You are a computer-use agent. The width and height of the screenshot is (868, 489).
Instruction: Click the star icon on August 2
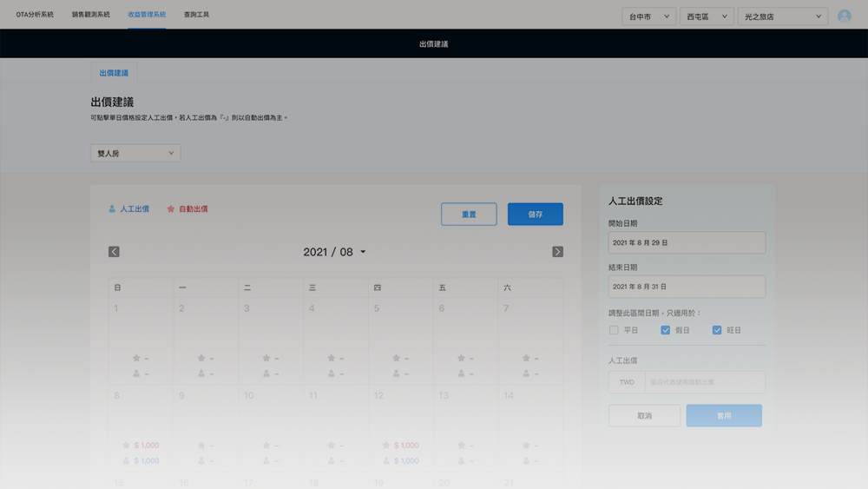201,359
